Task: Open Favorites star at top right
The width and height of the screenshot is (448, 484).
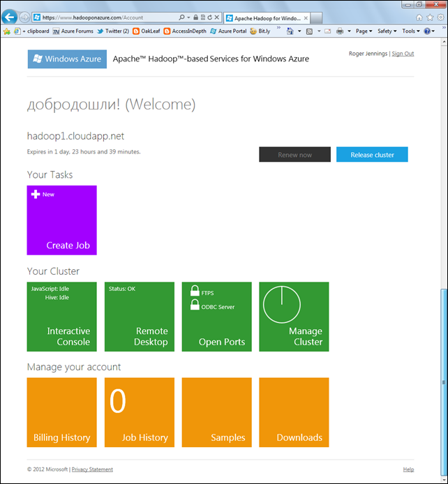Action: tap(430, 17)
